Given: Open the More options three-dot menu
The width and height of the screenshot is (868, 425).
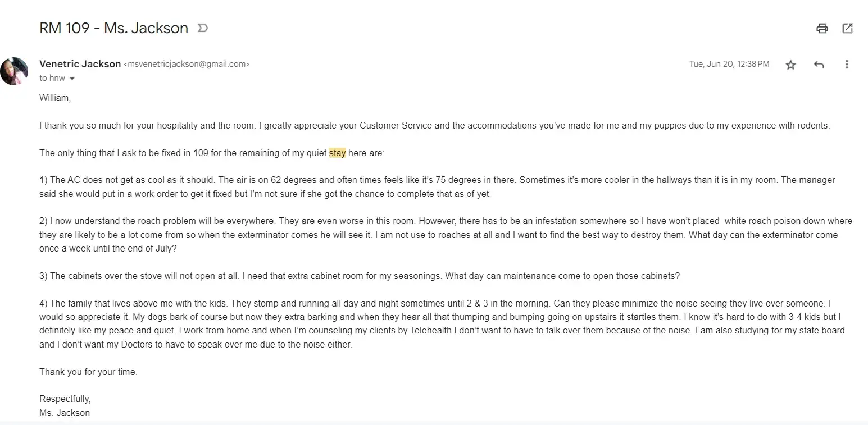Looking at the screenshot, I should (x=846, y=65).
